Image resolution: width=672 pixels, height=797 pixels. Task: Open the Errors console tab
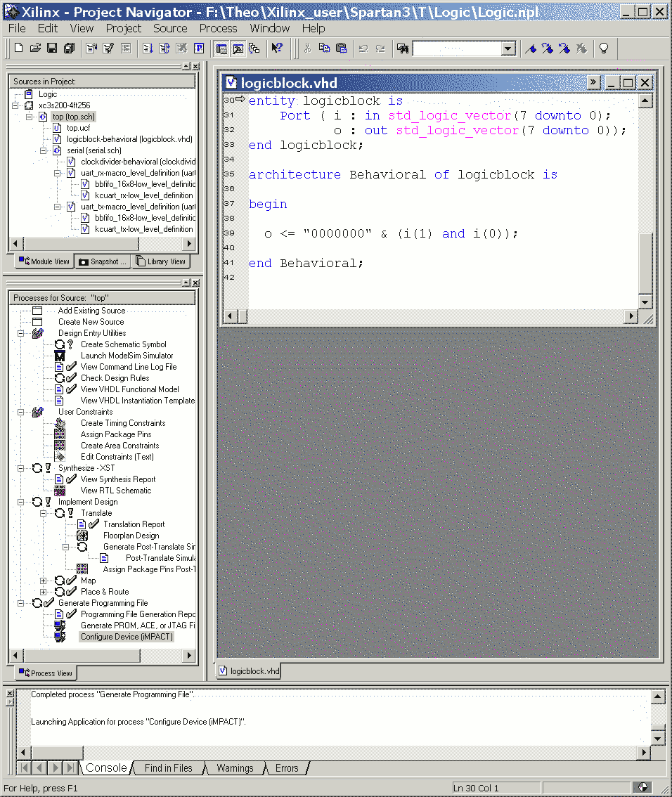point(287,768)
